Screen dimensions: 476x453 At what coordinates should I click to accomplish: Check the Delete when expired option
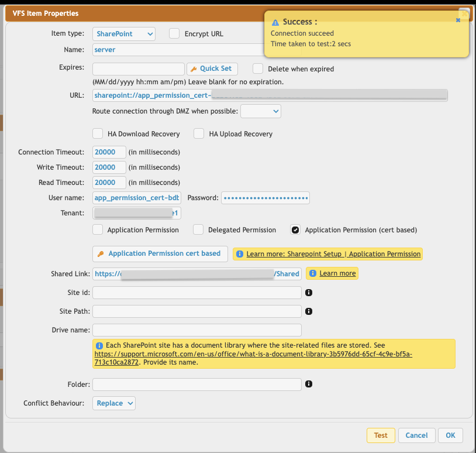coord(257,68)
